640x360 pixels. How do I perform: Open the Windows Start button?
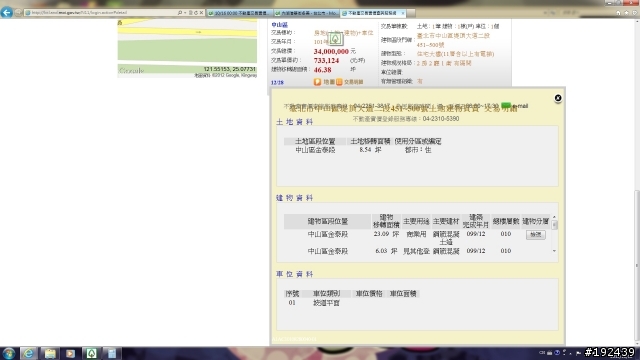pos(9,353)
